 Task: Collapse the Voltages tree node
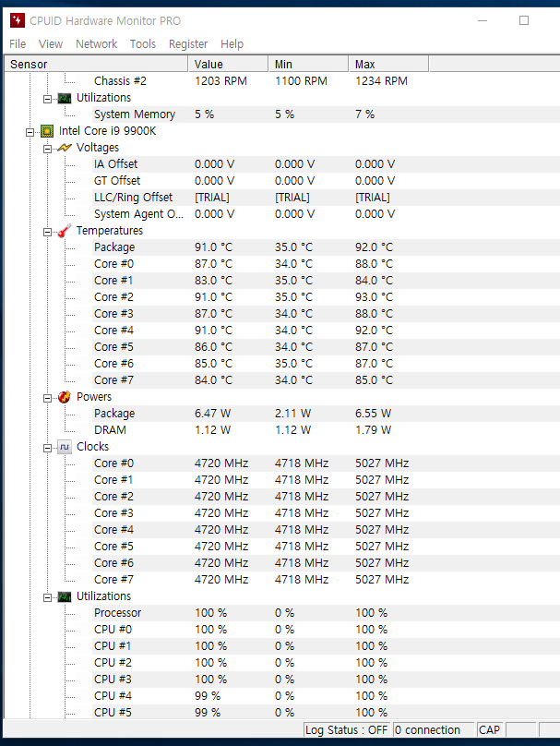pyautogui.click(x=47, y=148)
